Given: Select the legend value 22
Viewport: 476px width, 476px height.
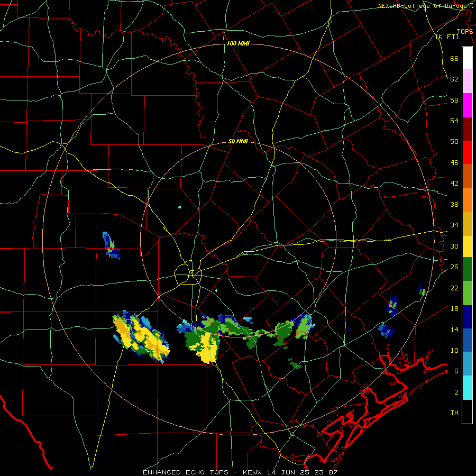Looking at the screenshot, I should [454, 288].
